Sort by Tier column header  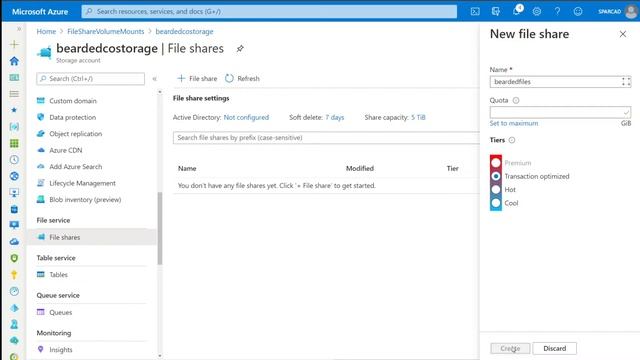[x=452, y=168]
